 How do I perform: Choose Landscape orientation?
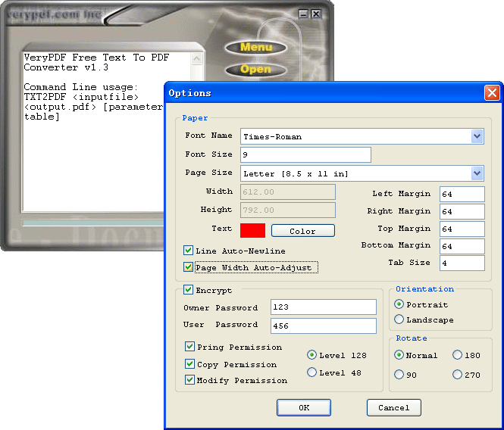[x=399, y=319]
